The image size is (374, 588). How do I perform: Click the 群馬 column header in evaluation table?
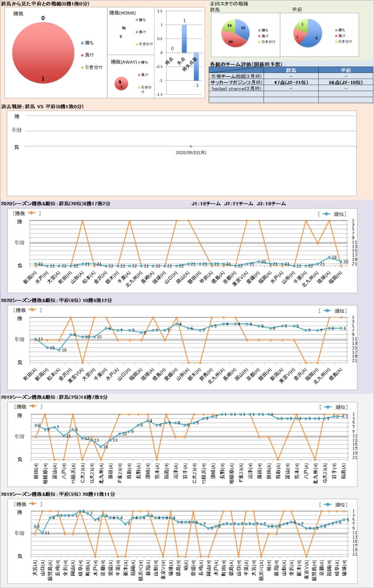click(291, 70)
